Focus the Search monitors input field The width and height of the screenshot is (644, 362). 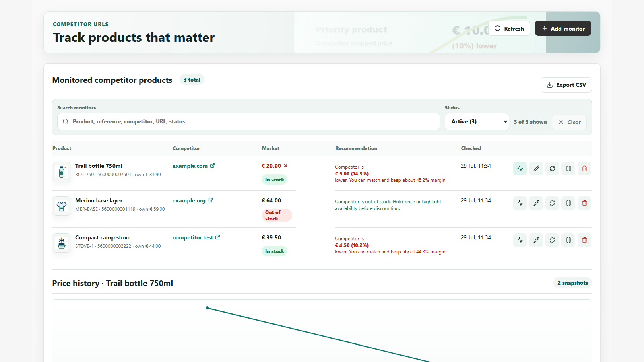248,121
